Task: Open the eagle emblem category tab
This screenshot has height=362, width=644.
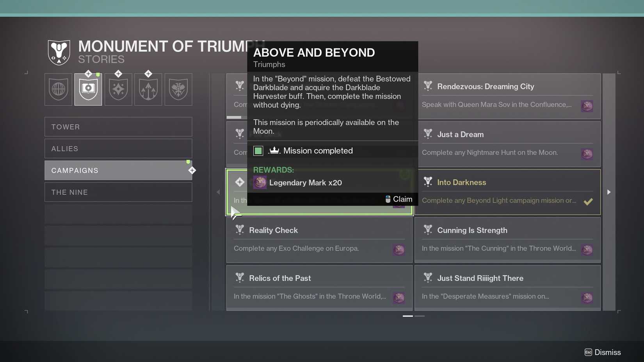Action: pyautogui.click(x=178, y=89)
